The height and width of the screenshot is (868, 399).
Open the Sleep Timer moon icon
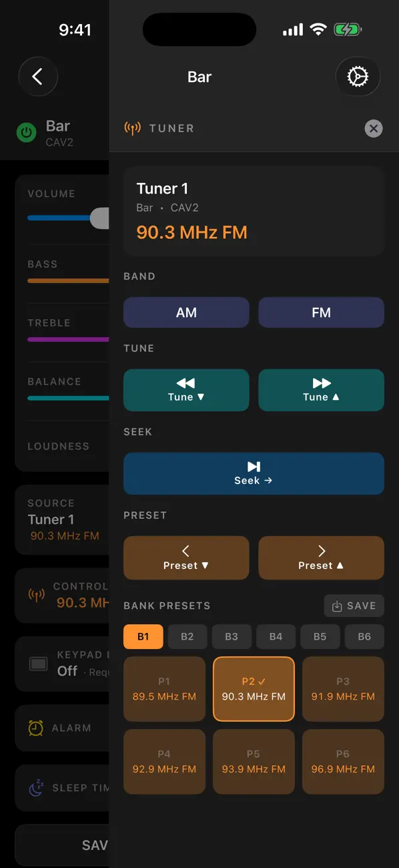pos(36,788)
